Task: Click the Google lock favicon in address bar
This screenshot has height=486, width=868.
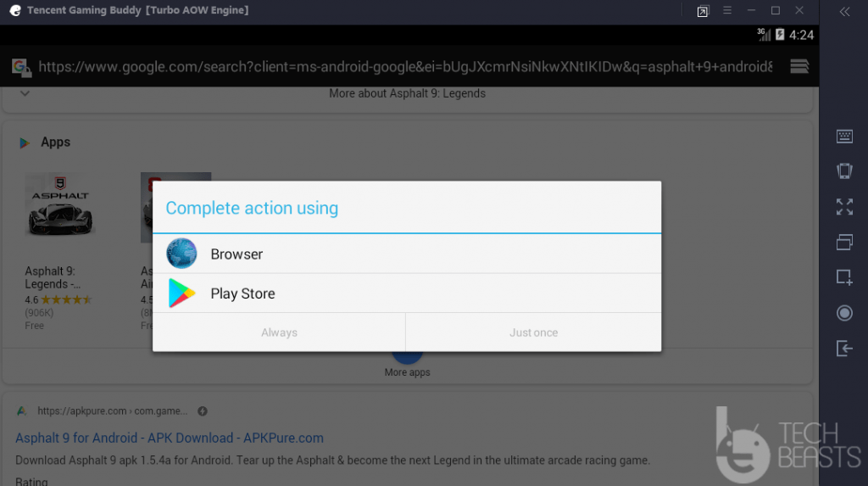Action: [x=21, y=67]
